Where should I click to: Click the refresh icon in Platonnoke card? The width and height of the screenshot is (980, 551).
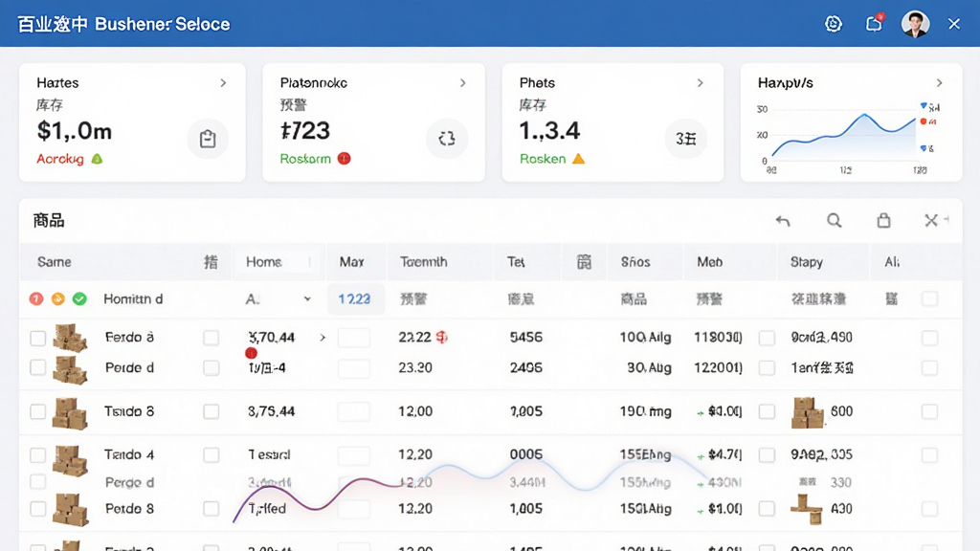pyautogui.click(x=447, y=139)
